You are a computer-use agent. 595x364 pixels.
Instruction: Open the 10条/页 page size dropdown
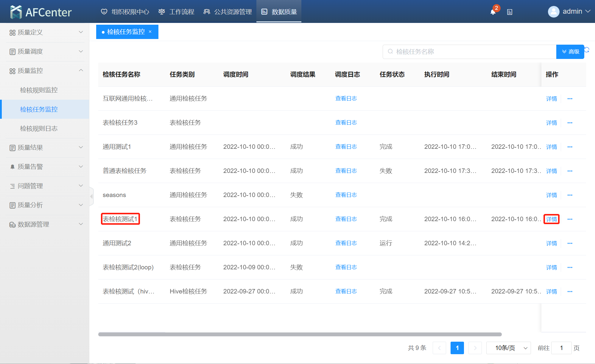pyautogui.click(x=508, y=348)
